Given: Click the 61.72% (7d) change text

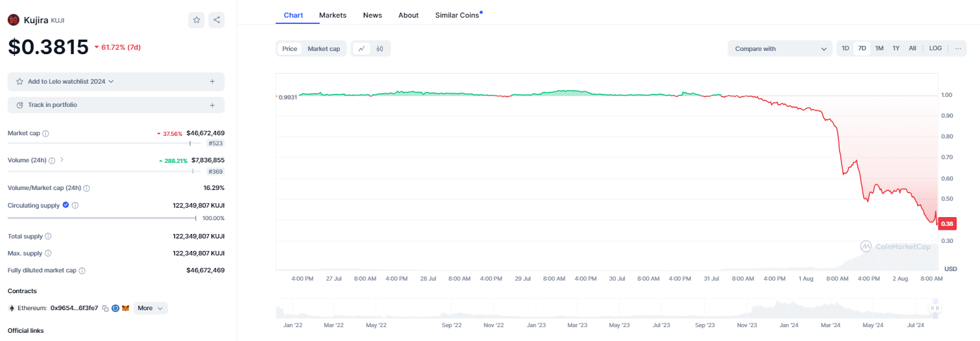Looking at the screenshot, I should 120,47.
